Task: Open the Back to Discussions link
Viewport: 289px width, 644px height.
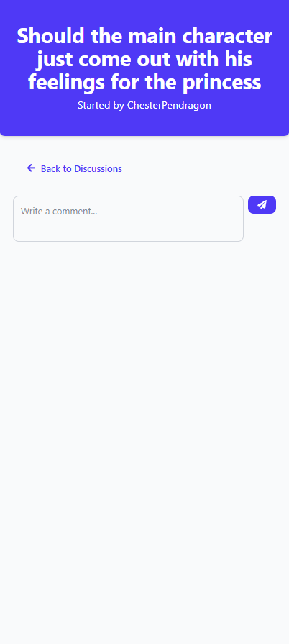Action: point(74,168)
